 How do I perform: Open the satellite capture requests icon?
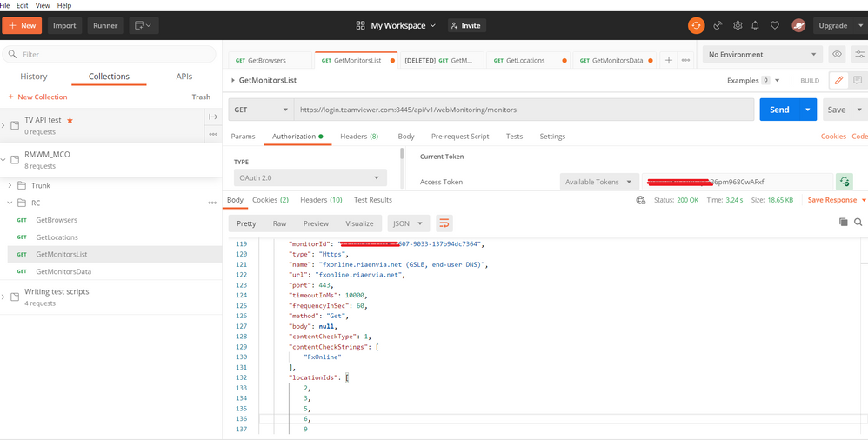pyautogui.click(x=718, y=25)
